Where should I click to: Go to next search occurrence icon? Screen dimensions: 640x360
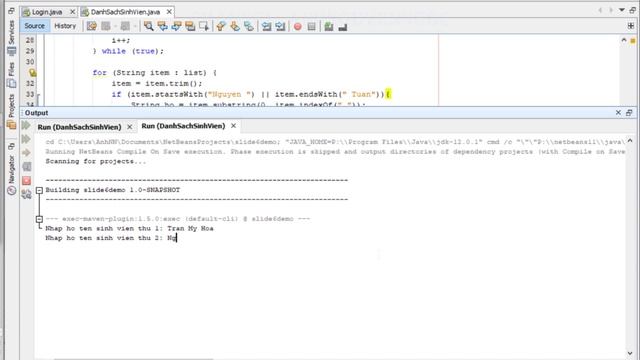pyautogui.click(x=176, y=27)
